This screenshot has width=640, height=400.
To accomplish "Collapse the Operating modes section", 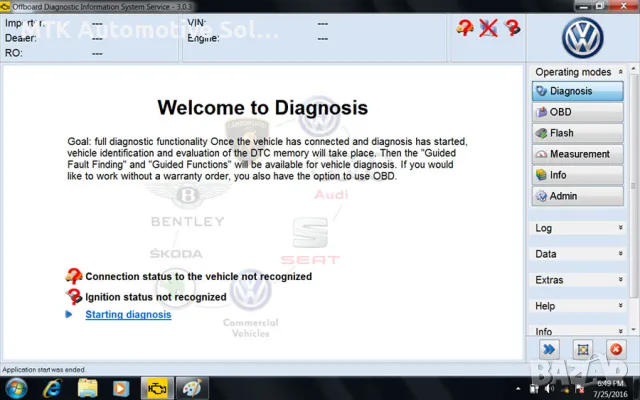I will (620, 72).
